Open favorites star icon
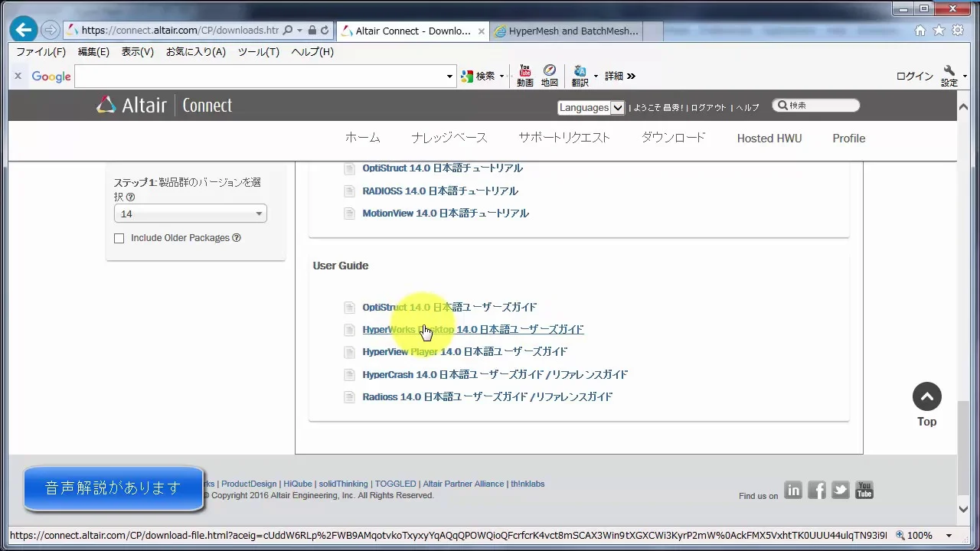This screenshot has width=980, height=551. (939, 31)
